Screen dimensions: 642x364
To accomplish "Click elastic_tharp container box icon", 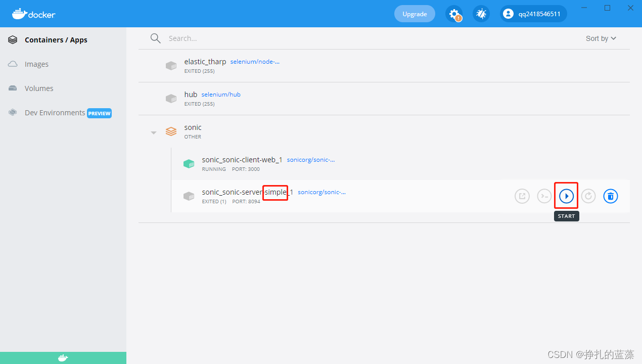I will click(171, 66).
